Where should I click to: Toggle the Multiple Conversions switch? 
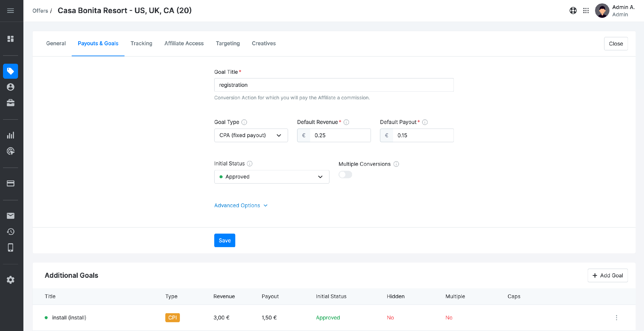coord(345,175)
